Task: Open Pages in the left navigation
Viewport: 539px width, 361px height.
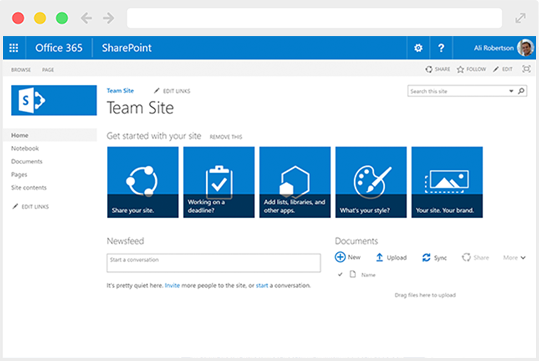Action: 19,174
